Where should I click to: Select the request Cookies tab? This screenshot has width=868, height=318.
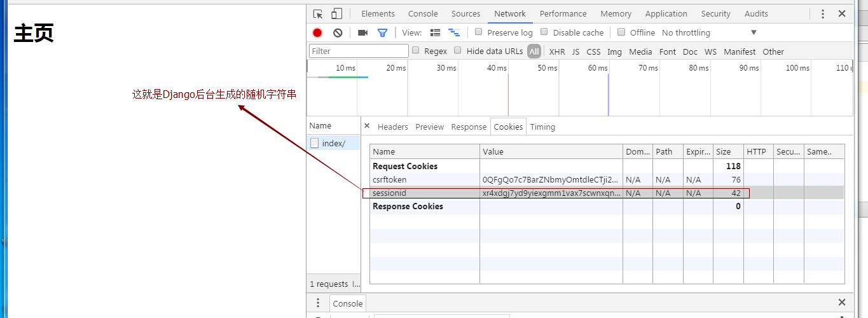tap(508, 127)
